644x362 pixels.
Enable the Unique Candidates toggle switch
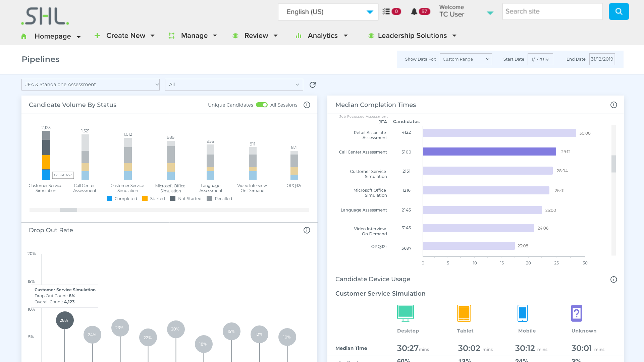pyautogui.click(x=261, y=105)
